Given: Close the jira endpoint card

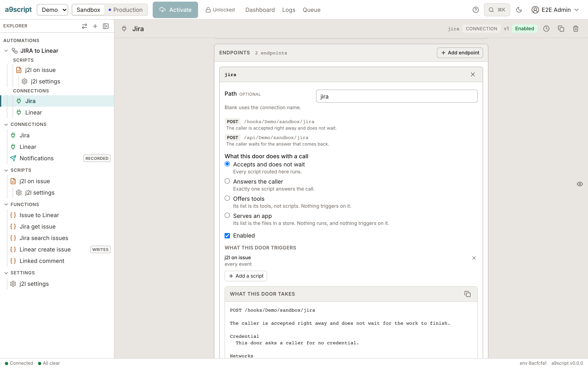Looking at the screenshot, I should [473, 74].
